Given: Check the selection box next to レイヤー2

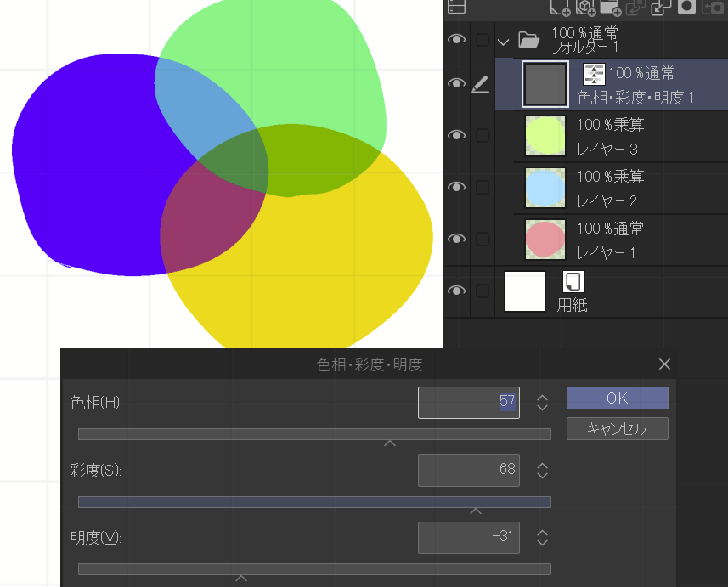Looking at the screenshot, I should (x=483, y=187).
